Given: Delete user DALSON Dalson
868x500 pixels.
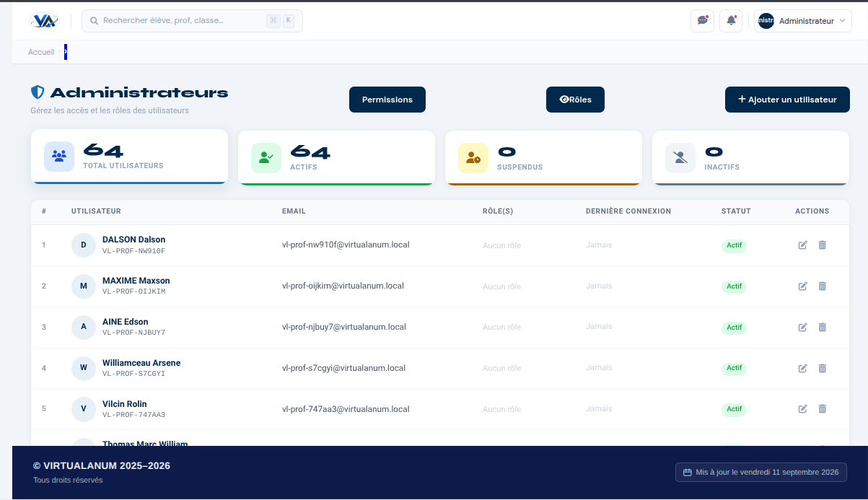Looking at the screenshot, I should pos(822,245).
